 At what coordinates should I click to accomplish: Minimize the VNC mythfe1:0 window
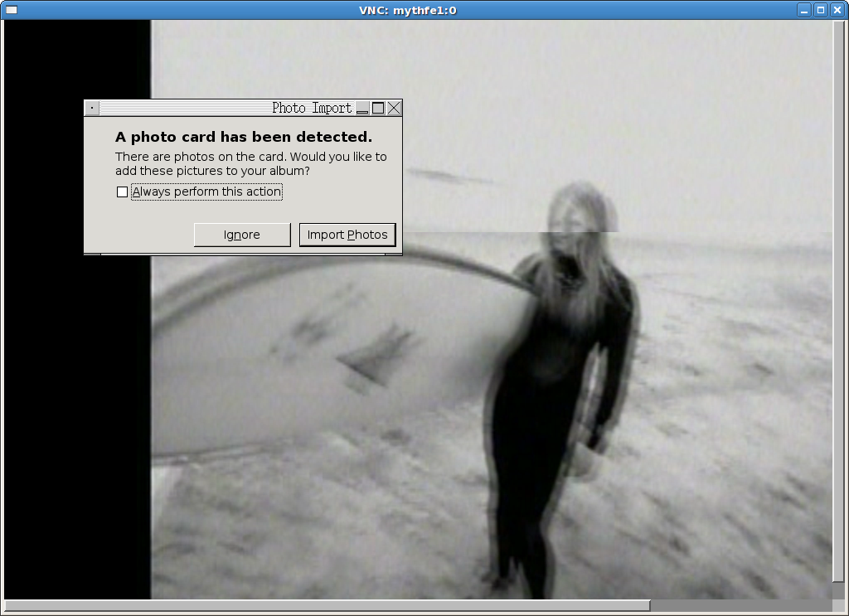(x=804, y=10)
